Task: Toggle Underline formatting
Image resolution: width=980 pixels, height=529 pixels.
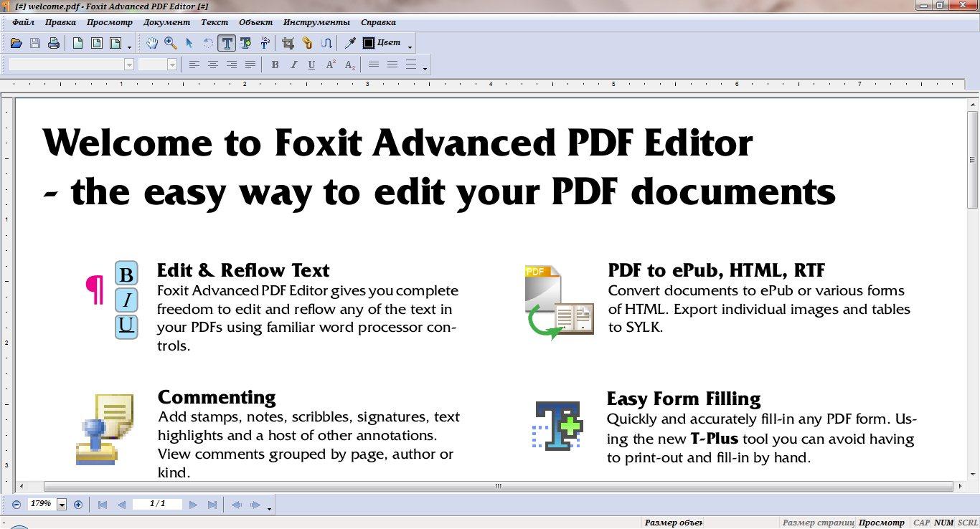Action: 311,65
